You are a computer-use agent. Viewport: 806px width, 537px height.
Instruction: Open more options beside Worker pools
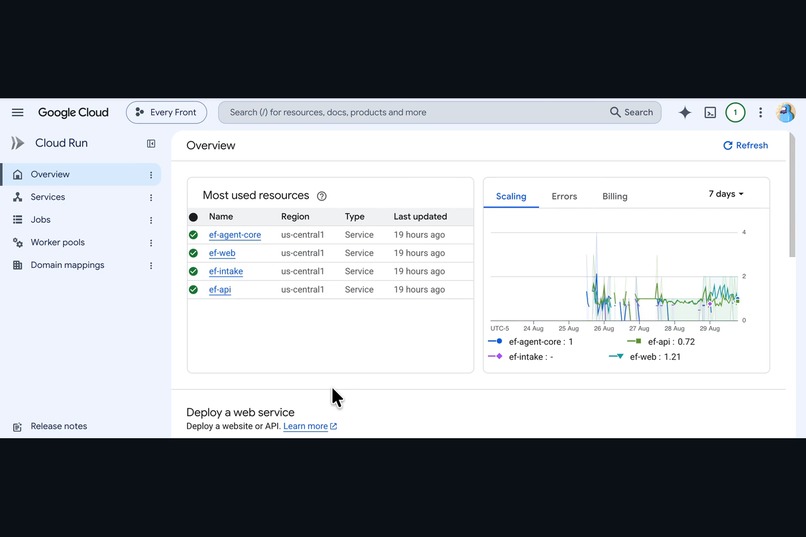coord(151,243)
